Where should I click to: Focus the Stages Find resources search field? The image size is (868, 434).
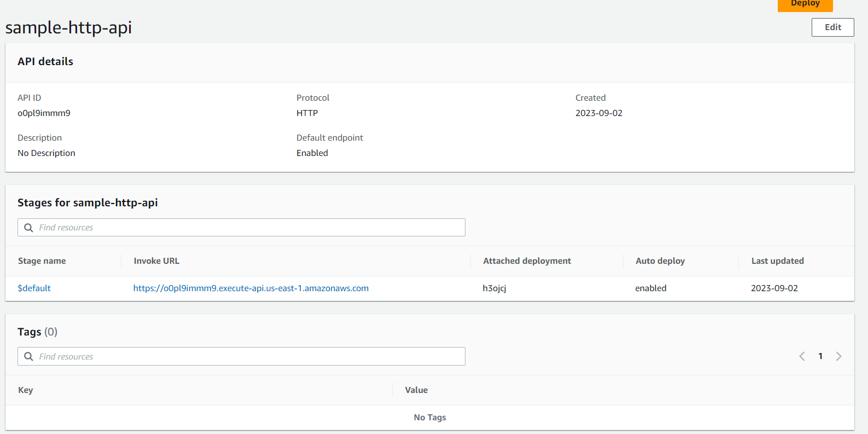246,228
